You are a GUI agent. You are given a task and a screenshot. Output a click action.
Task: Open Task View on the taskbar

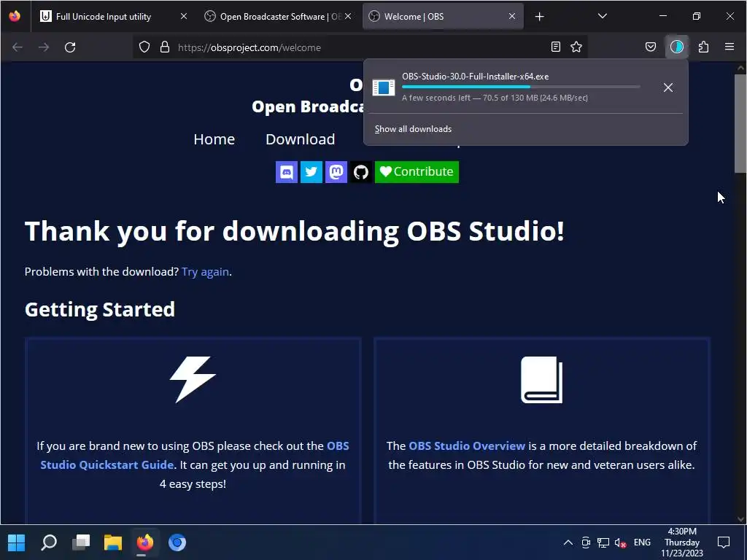point(81,542)
